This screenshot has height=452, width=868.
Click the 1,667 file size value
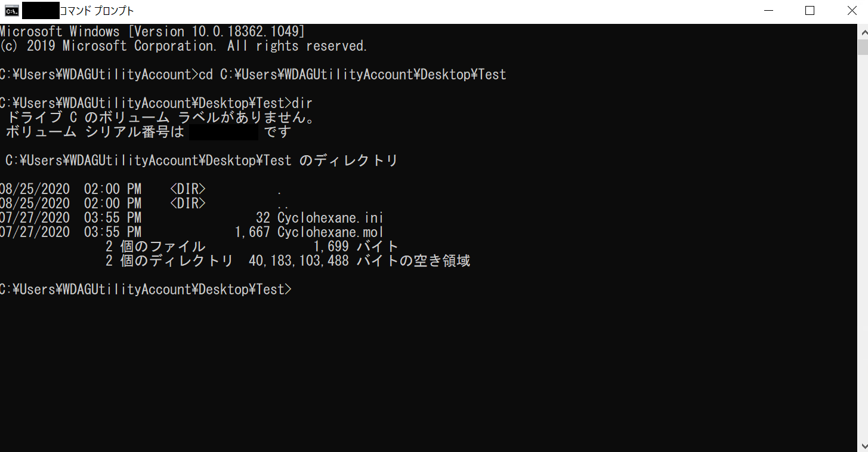pyautogui.click(x=253, y=232)
